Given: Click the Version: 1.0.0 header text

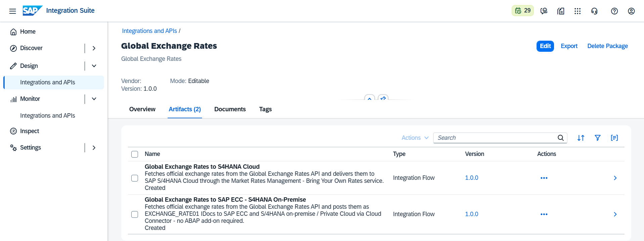Looking at the screenshot, I should pos(139,89).
